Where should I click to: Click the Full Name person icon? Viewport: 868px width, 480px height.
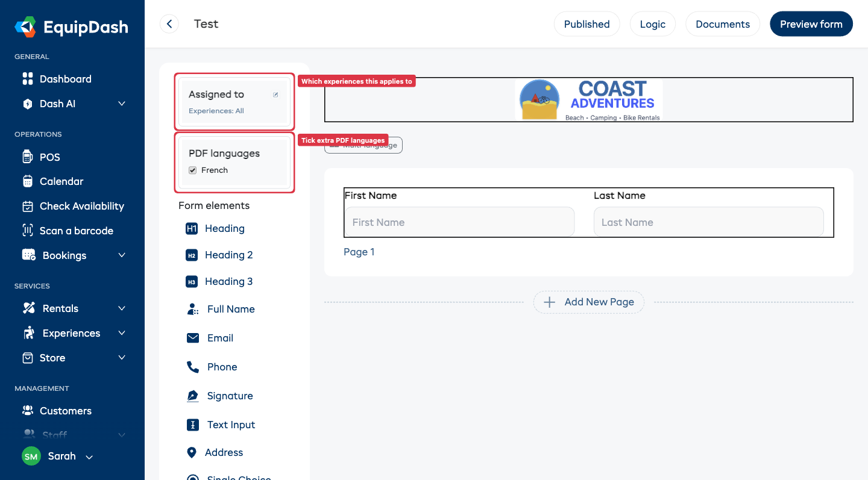coord(193,310)
